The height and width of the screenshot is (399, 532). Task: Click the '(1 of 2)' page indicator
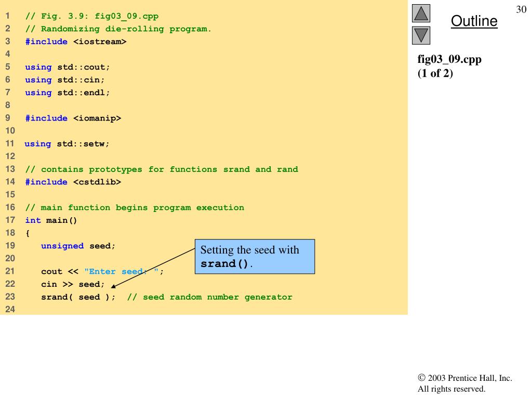click(x=435, y=73)
